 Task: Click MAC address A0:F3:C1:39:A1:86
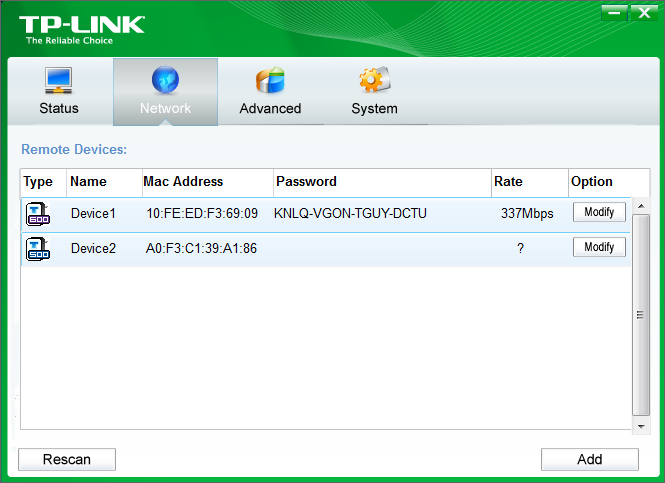point(201,248)
